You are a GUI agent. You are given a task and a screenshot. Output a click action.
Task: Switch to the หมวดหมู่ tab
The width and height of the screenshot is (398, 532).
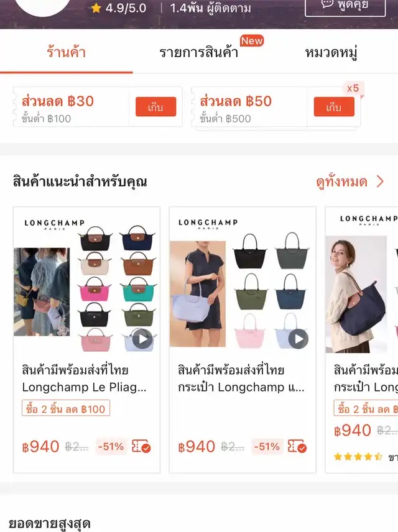tap(331, 53)
